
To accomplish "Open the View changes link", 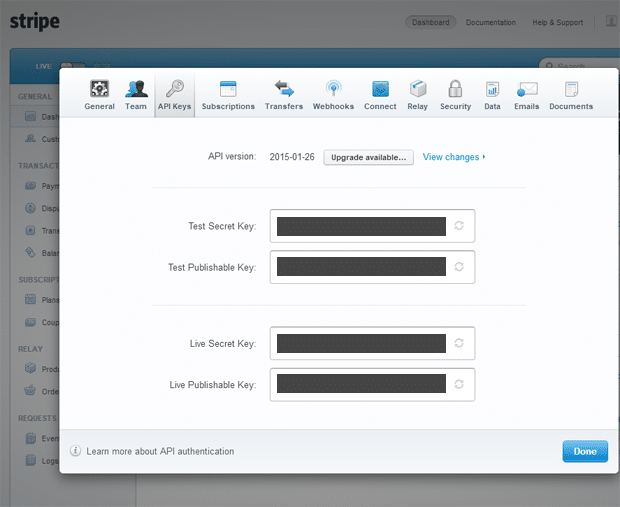I will (454, 157).
